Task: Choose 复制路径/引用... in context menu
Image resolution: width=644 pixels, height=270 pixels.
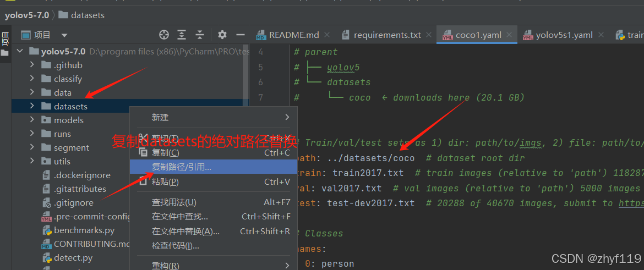Action: click(x=214, y=167)
